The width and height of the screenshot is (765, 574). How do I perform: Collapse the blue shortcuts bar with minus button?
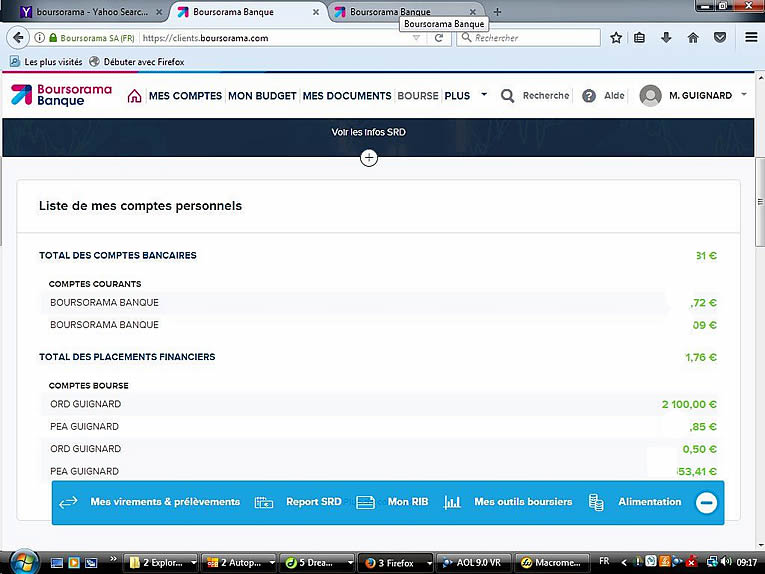pyautogui.click(x=706, y=502)
